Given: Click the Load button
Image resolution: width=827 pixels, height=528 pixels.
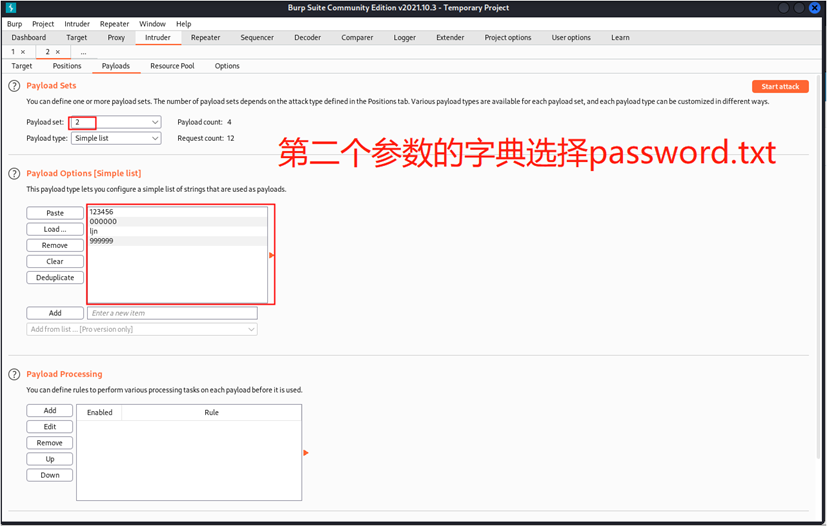Looking at the screenshot, I should coord(55,230).
